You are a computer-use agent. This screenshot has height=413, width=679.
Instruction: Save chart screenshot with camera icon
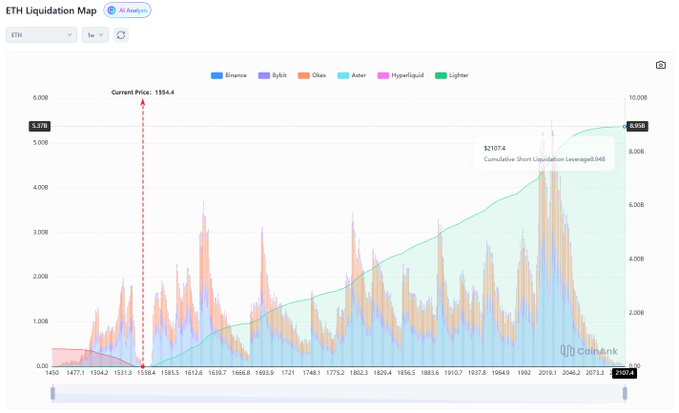click(x=660, y=65)
